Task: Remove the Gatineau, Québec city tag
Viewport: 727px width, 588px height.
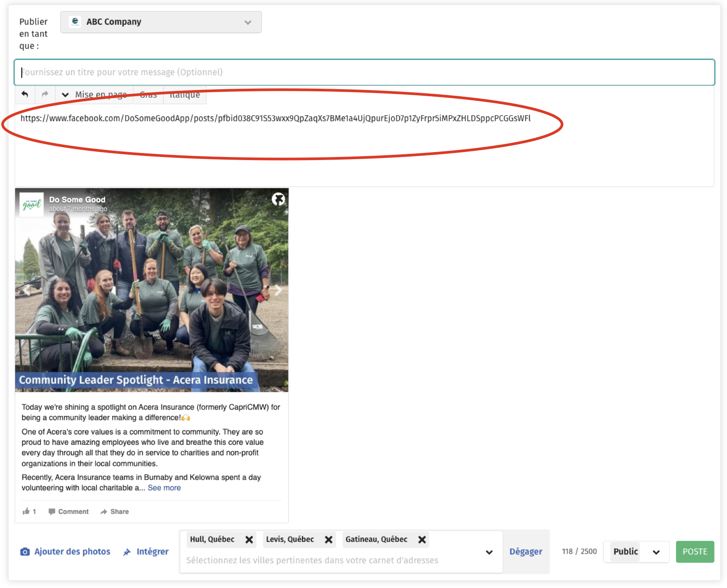Action: click(422, 540)
